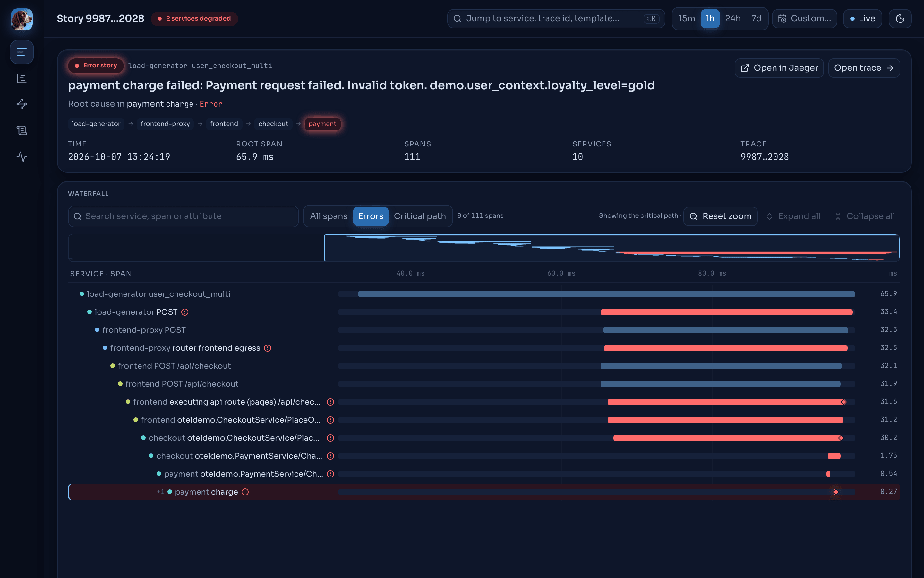
Task: Click the minimap zoom selection window
Action: click(612, 248)
